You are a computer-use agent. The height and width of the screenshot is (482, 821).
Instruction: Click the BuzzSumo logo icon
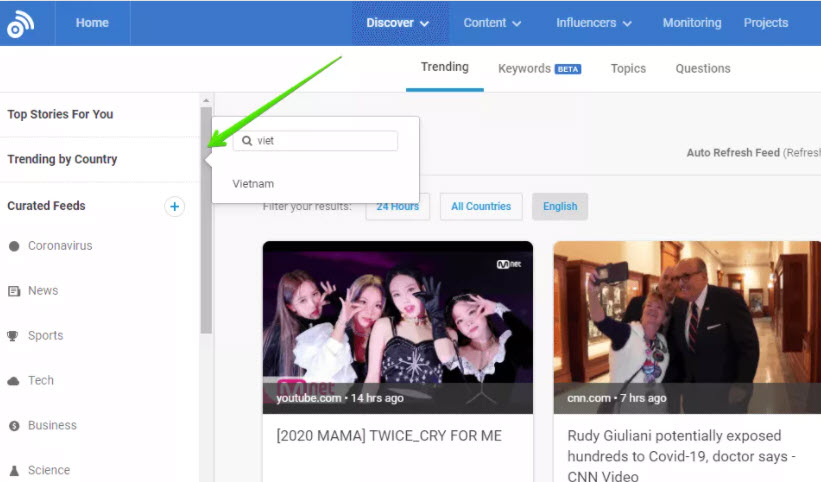pos(20,23)
